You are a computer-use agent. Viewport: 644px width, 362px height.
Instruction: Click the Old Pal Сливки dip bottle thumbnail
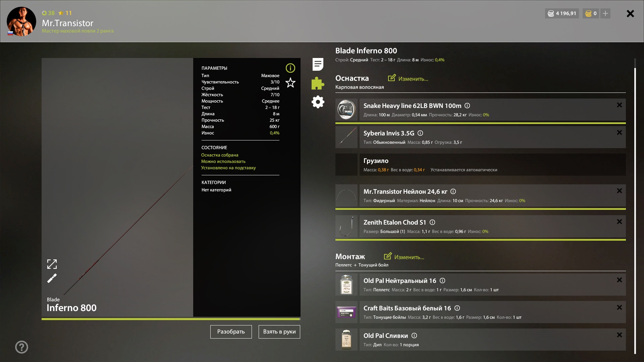pos(346,340)
